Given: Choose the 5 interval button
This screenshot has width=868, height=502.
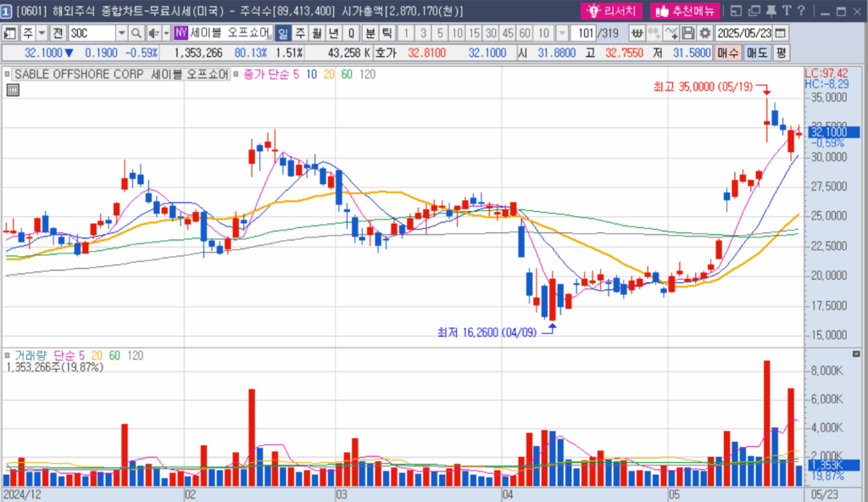Looking at the screenshot, I should (440, 33).
